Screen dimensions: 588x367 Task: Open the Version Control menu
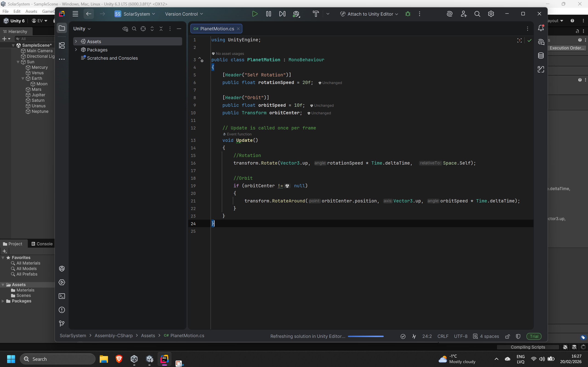coord(184,14)
